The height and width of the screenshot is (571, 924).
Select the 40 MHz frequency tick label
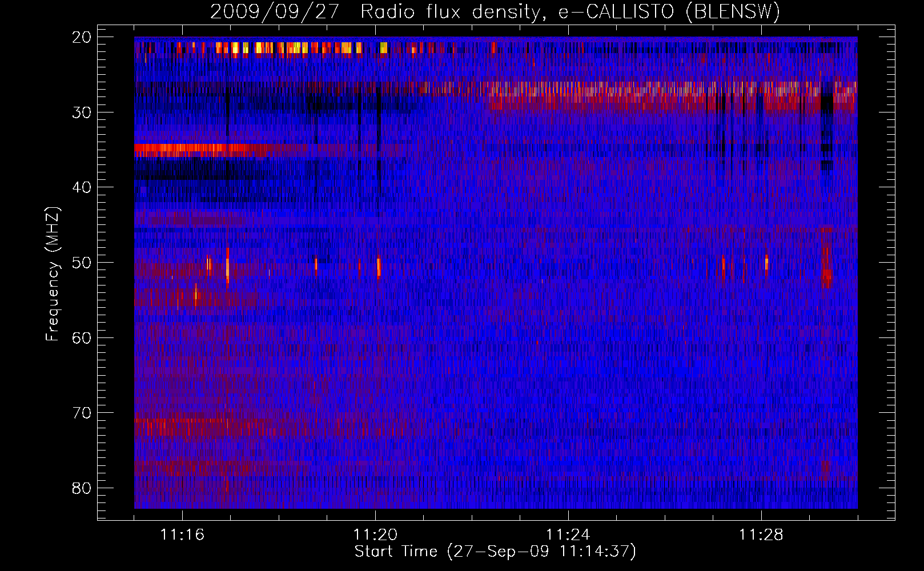pos(82,187)
